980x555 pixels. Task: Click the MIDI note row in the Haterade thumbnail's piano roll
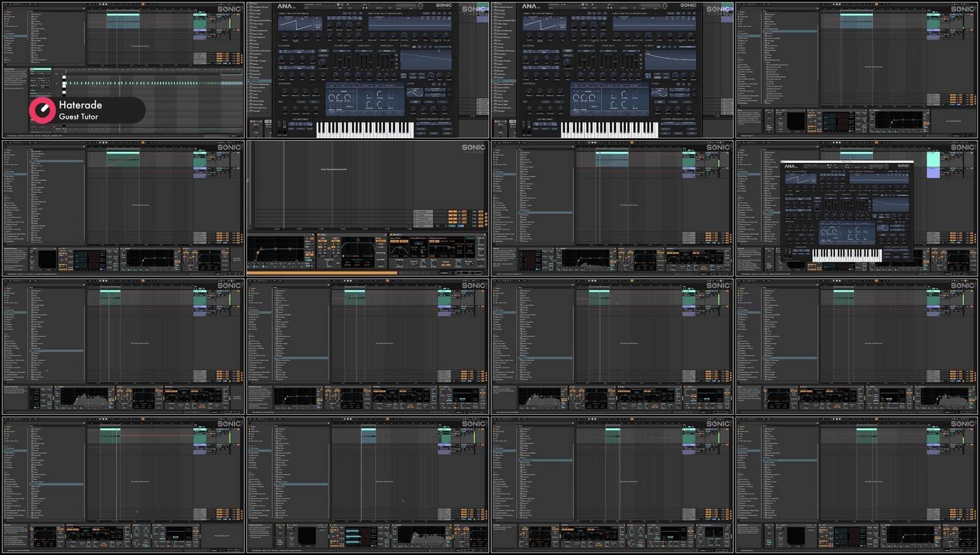155,83
